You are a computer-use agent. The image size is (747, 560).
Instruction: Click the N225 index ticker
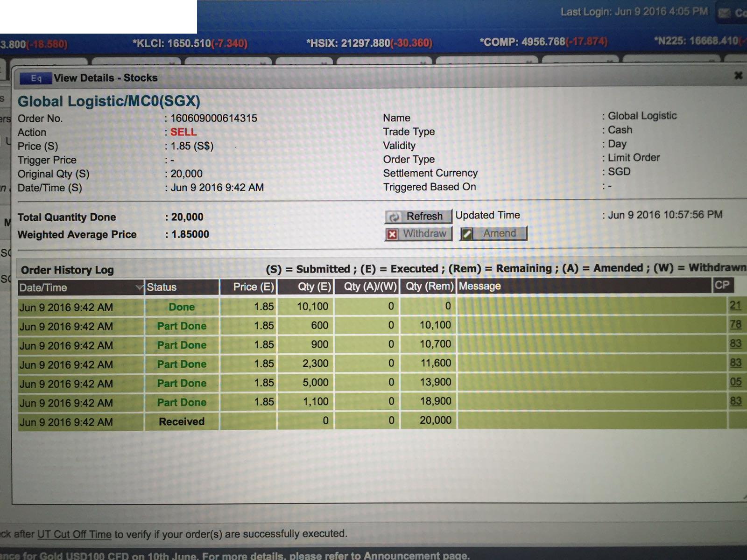coord(700,41)
